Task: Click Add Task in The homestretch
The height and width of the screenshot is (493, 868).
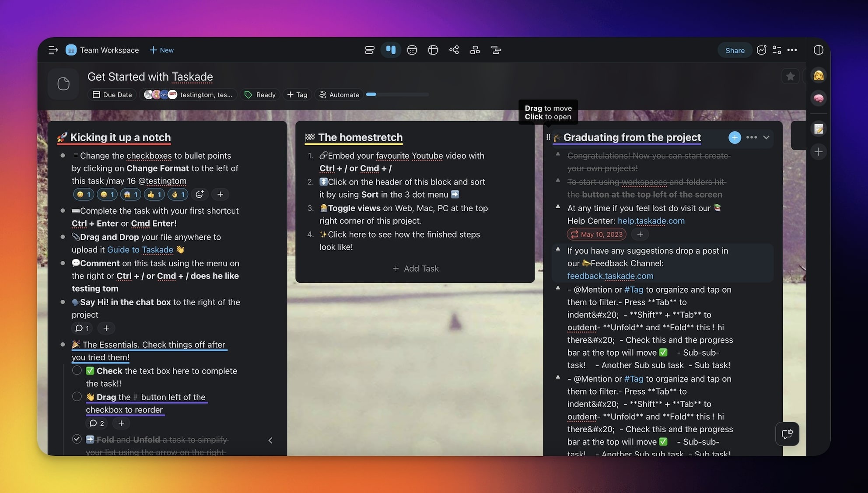Action: pos(416,269)
